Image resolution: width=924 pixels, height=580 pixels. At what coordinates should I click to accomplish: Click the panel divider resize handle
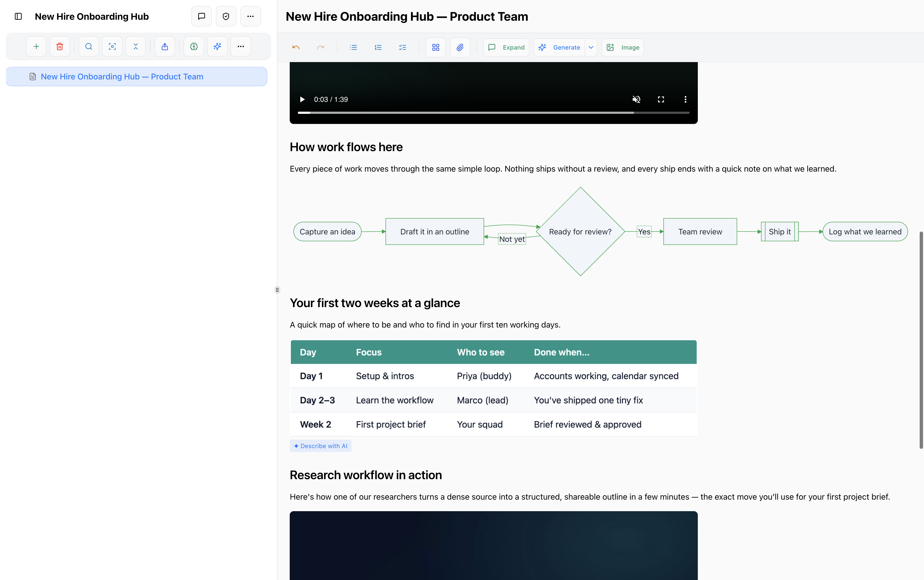277,290
